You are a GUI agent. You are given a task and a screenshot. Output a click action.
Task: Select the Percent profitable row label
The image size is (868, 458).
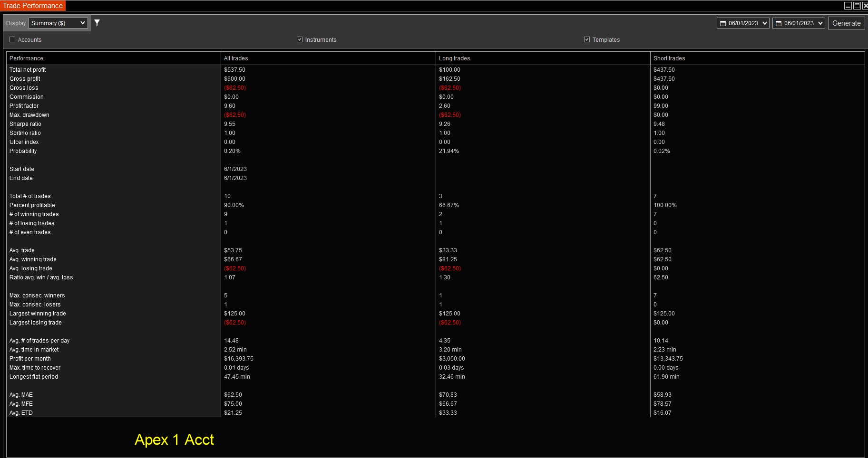[x=32, y=205]
